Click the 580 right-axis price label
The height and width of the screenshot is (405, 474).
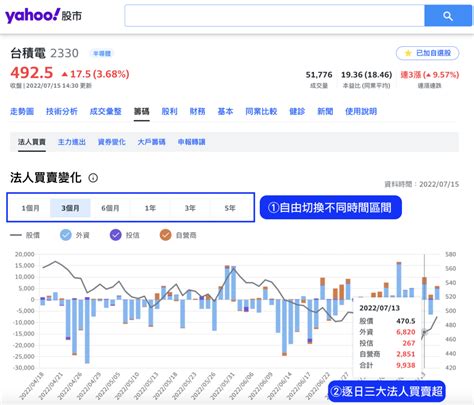[450, 254]
